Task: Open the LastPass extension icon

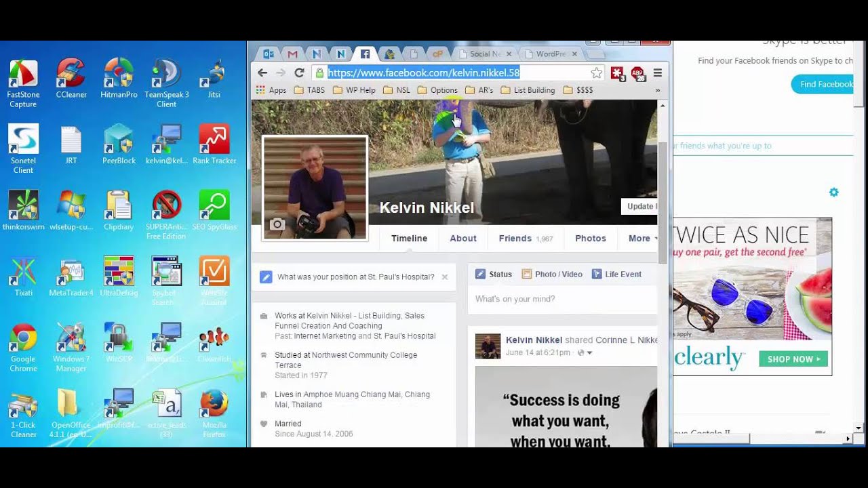Action: (617, 73)
